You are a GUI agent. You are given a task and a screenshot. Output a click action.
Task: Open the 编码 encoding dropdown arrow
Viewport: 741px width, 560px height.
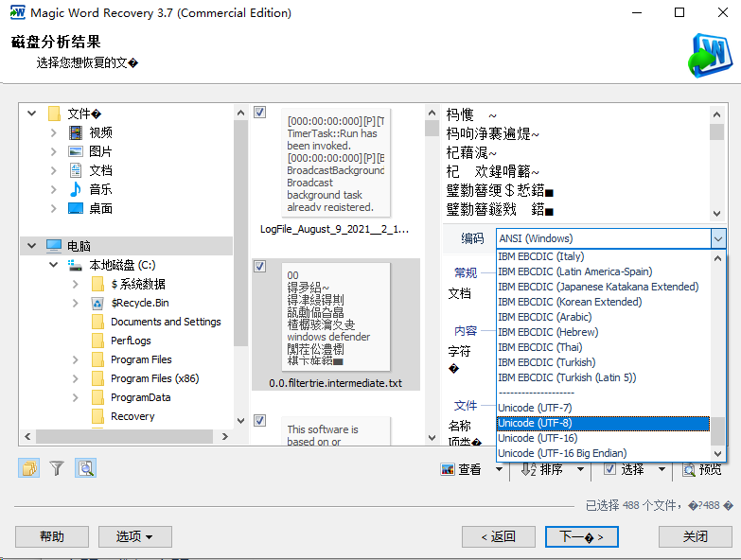718,239
